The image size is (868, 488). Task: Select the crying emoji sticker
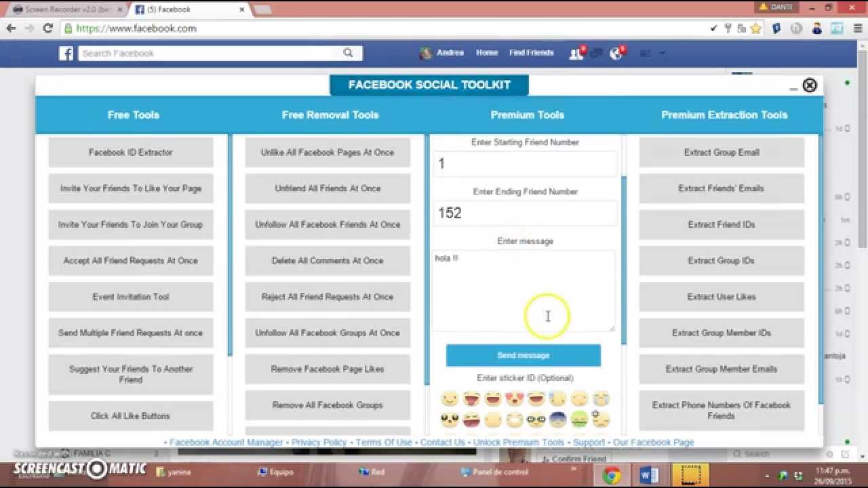(599, 399)
